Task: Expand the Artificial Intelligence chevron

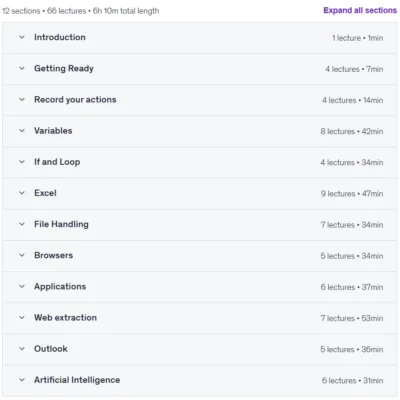Action: (x=22, y=380)
